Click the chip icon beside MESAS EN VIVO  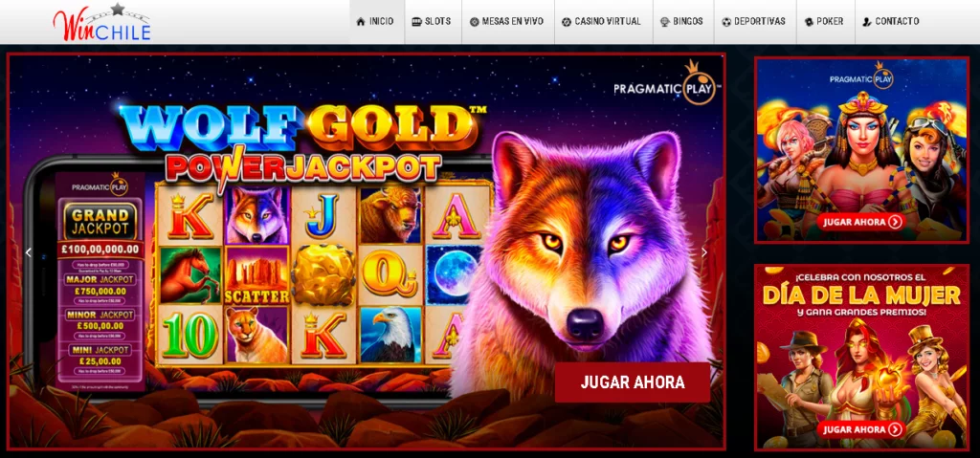click(475, 22)
